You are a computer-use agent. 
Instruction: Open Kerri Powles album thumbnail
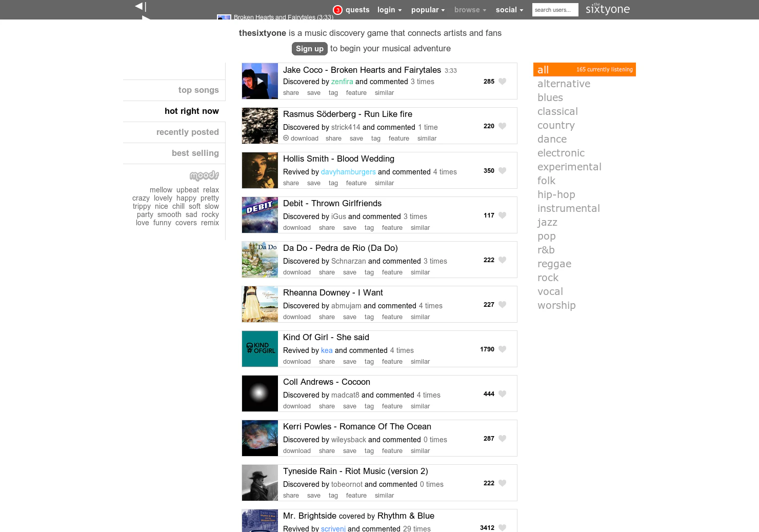point(260,438)
